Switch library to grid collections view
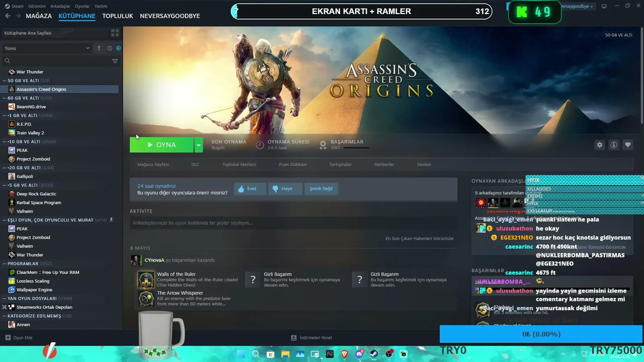The height and width of the screenshot is (362, 644). coord(115,33)
